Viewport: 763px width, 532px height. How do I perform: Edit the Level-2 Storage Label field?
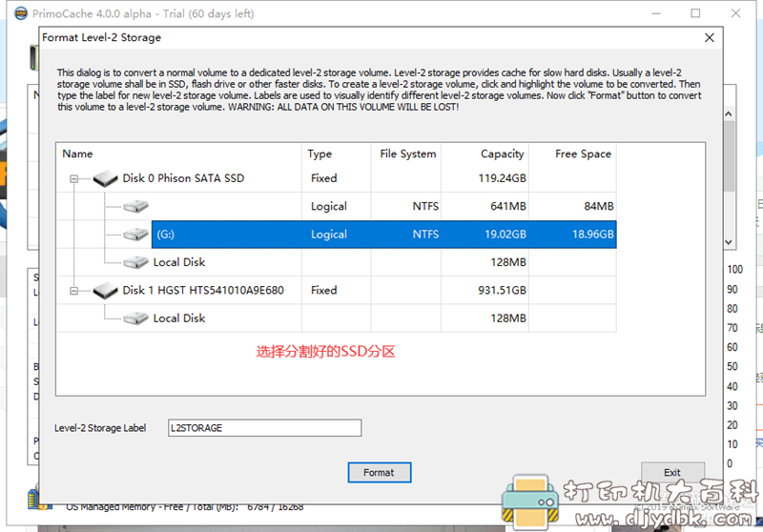[x=265, y=428]
